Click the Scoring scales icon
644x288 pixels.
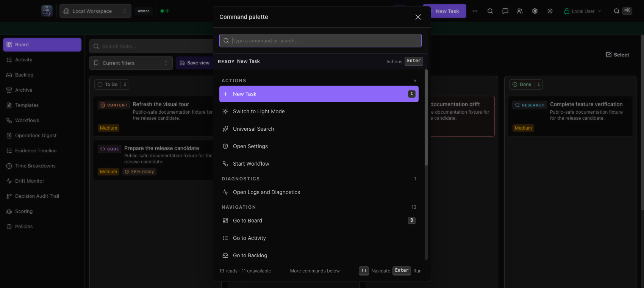(9, 211)
